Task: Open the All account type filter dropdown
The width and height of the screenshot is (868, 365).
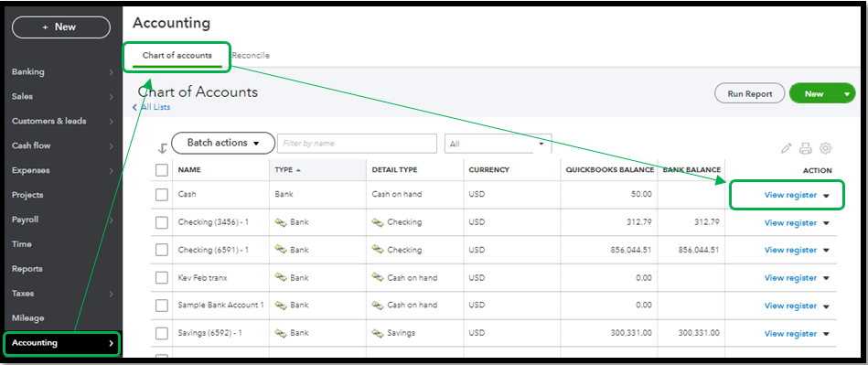Action: [x=498, y=144]
